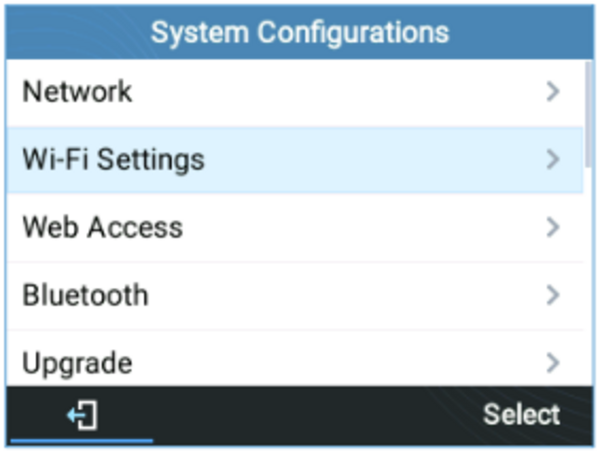The height and width of the screenshot is (452, 600).
Task: Click the vertical scrollbar thumb
Action: click(588, 114)
